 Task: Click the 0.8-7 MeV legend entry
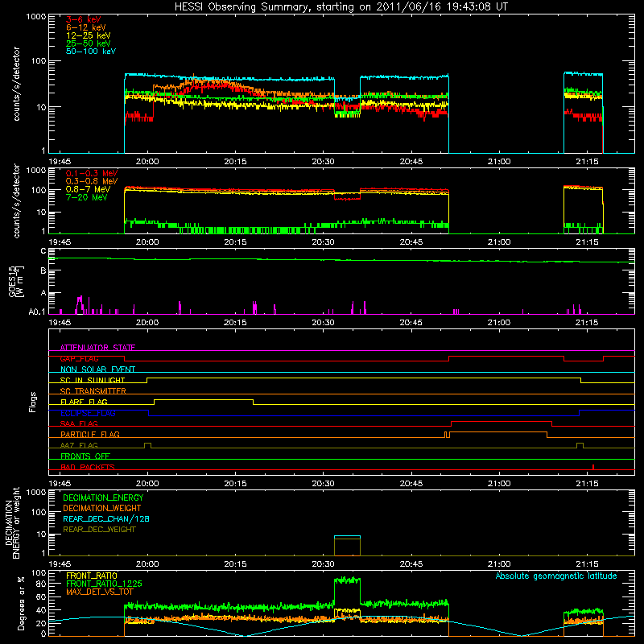click(89, 189)
